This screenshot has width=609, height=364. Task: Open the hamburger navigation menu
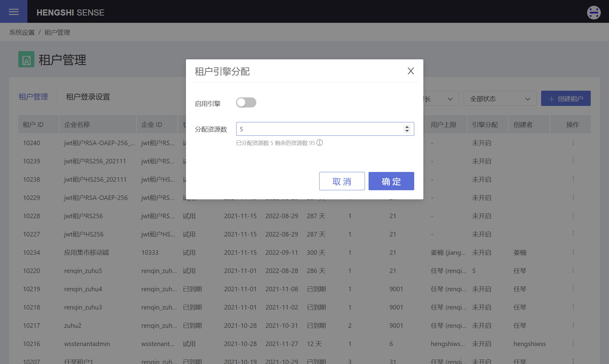point(14,12)
